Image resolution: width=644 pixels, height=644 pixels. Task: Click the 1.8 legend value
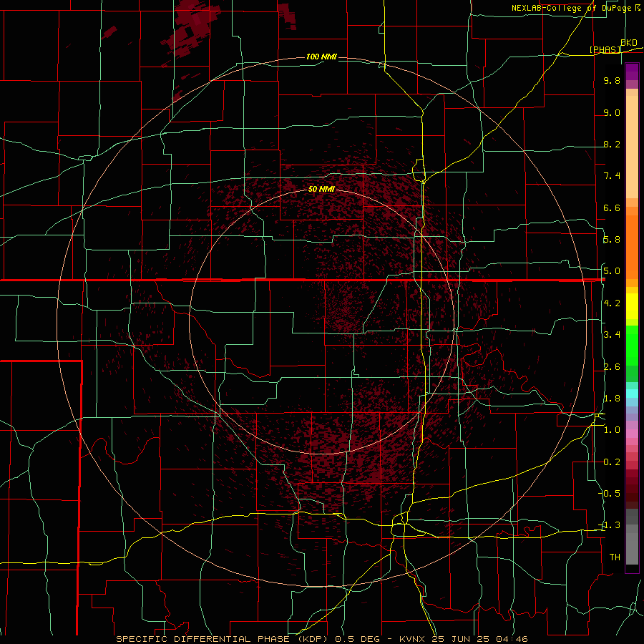click(x=612, y=399)
